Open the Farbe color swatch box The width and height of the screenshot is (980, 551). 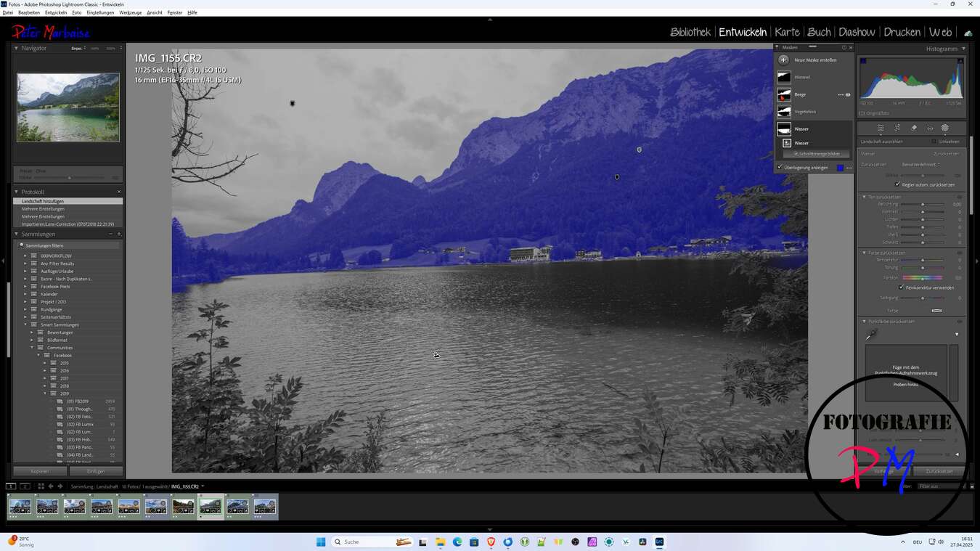click(936, 311)
